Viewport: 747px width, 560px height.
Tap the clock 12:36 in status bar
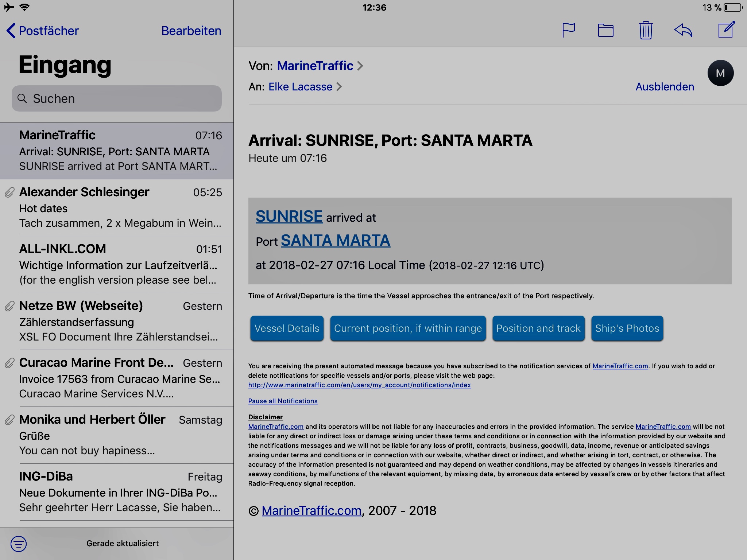374,7
